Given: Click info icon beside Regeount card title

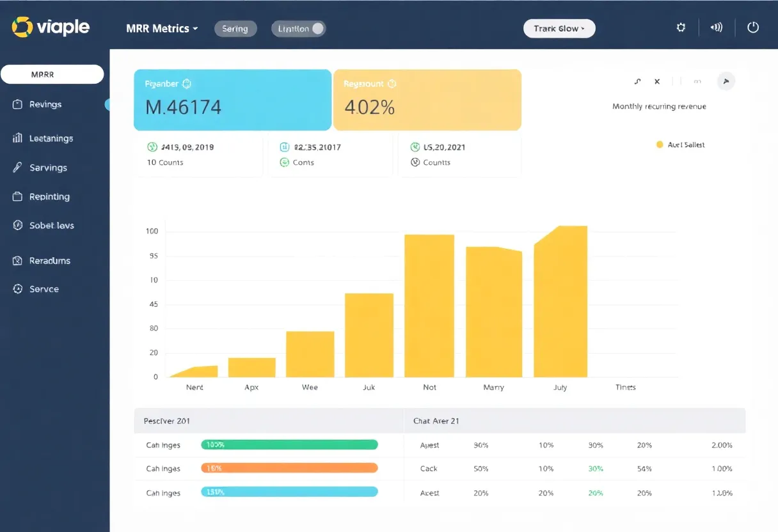Looking at the screenshot, I should (392, 84).
